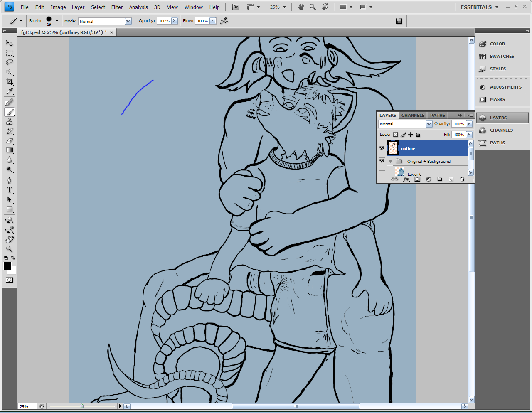Select the Eyedropper tool
Image resolution: width=532 pixels, height=413 pixels.
tap(9, 91)
